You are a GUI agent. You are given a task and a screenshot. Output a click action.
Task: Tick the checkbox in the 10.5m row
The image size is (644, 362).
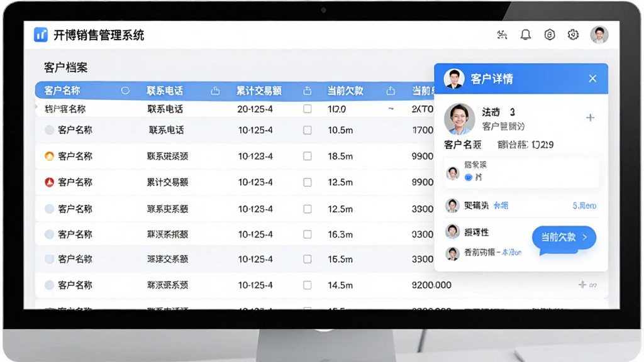click(x=307, y=130)
